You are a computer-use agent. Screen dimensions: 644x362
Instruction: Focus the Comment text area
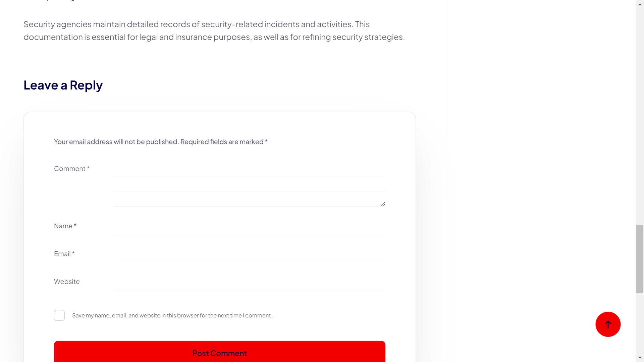coord(250,184)
